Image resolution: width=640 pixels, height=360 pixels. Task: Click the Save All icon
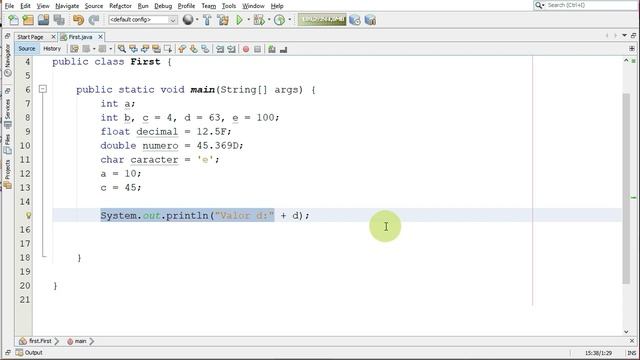(x=59, y=20)
